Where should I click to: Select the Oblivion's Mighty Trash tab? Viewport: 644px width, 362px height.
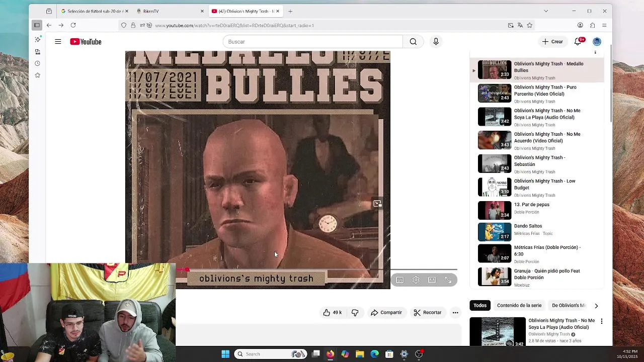click(246, 11)
